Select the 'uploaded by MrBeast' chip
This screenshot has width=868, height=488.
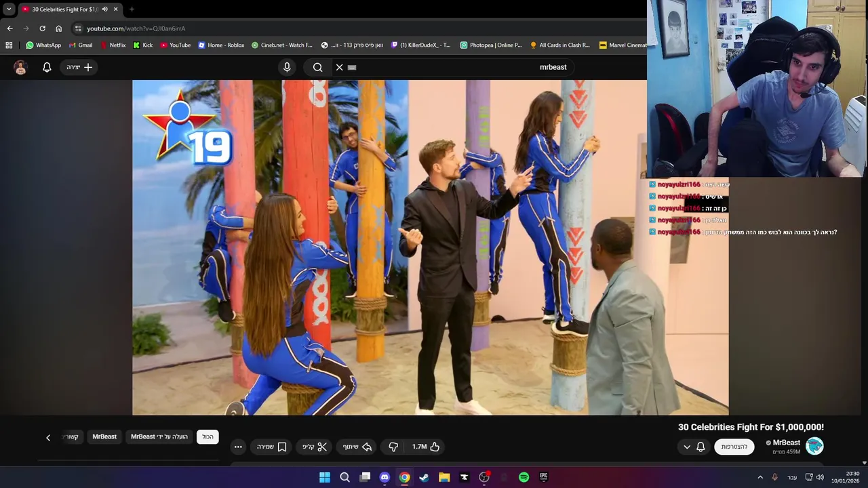click(159, 437)
